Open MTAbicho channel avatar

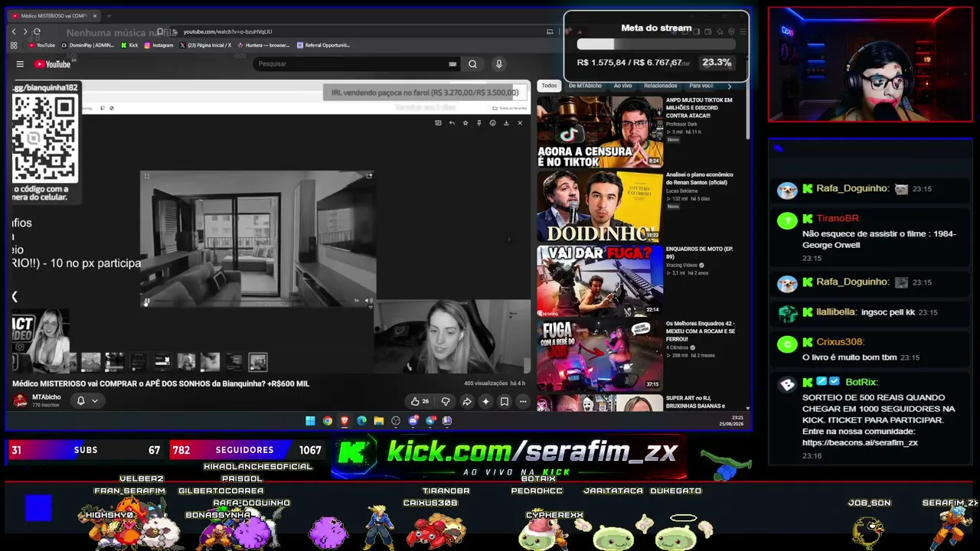20,400
